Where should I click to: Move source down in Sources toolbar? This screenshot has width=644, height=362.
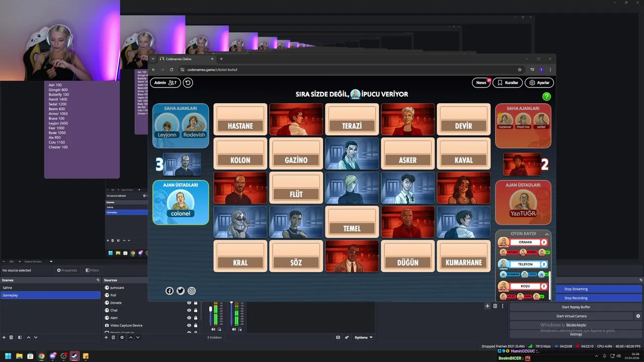[x=138, y=337]
